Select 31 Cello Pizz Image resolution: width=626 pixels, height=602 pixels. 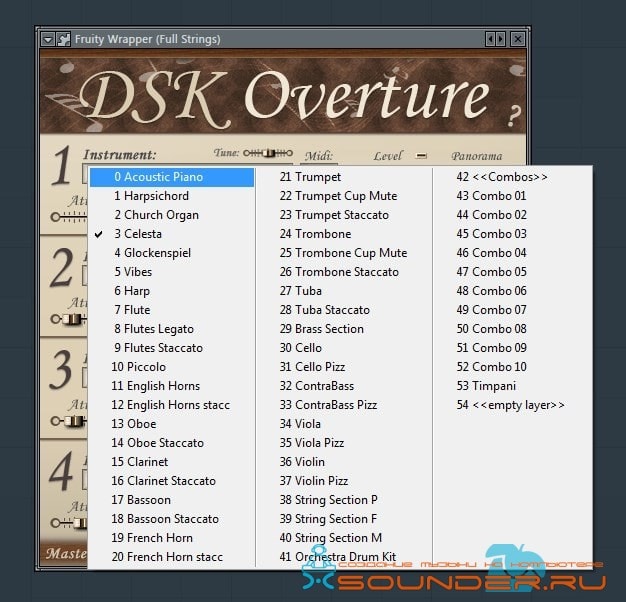(x=344, y=367)
